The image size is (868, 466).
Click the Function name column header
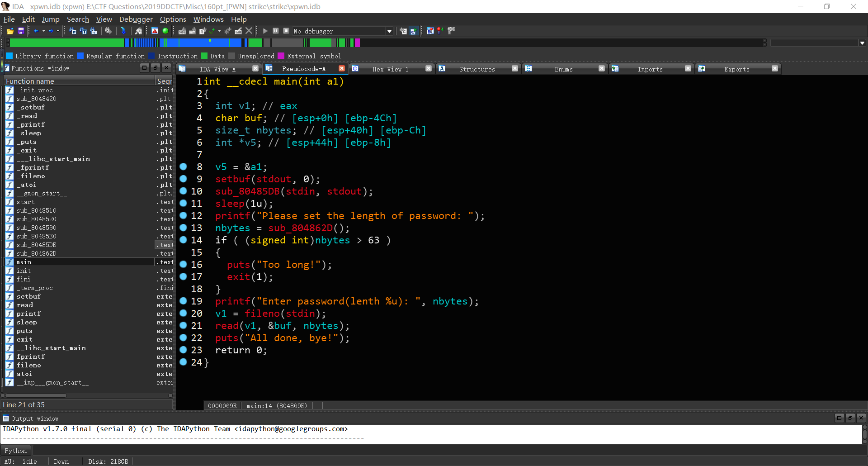(80, 81)
